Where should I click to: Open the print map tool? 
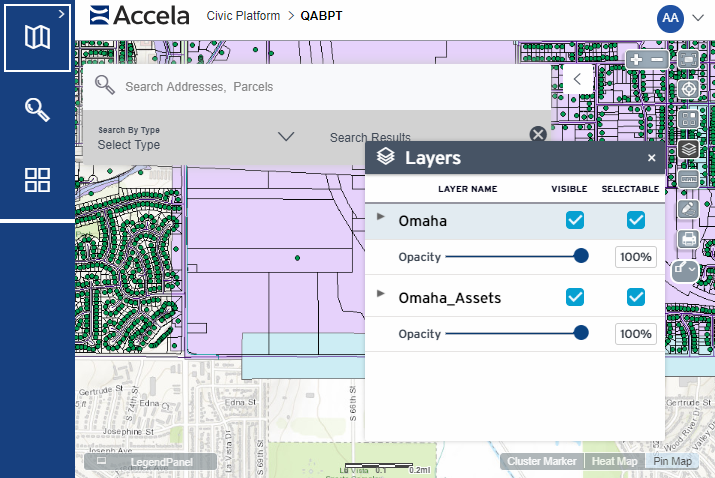(688, 239)
